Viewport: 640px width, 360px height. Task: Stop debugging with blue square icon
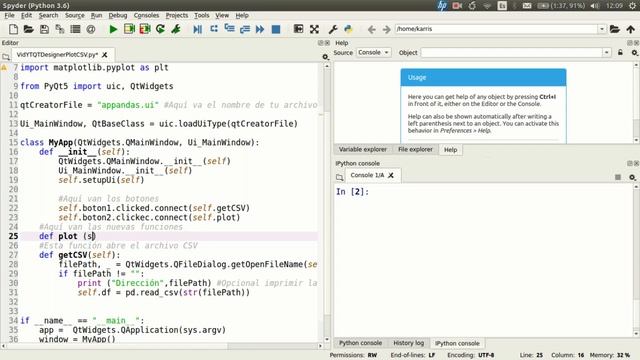[276, 29]
